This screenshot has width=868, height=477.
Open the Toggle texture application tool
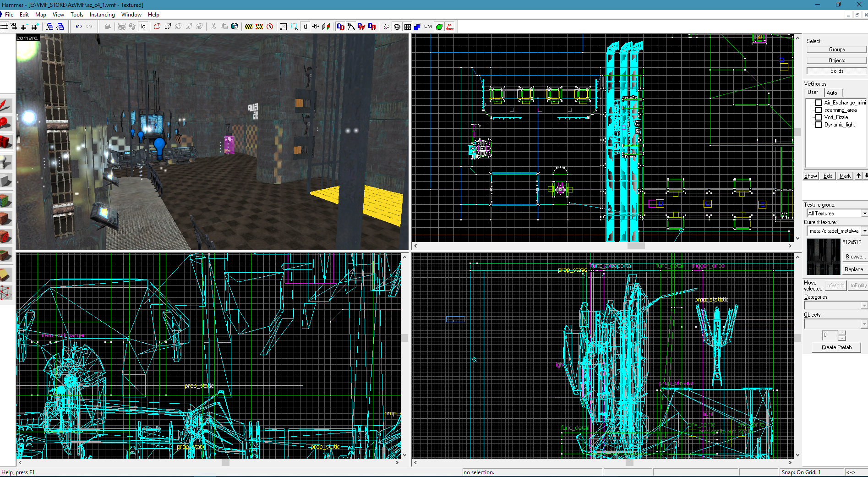6,200
